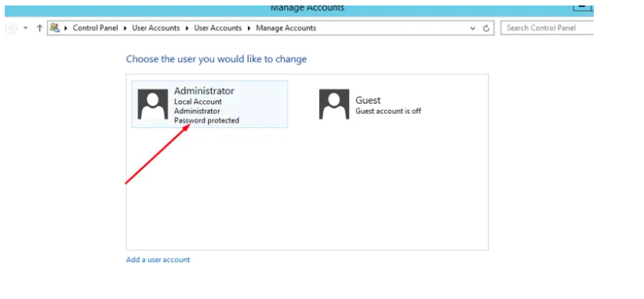Click the User Accounts icon in the address bar

(x=55, y=28)
